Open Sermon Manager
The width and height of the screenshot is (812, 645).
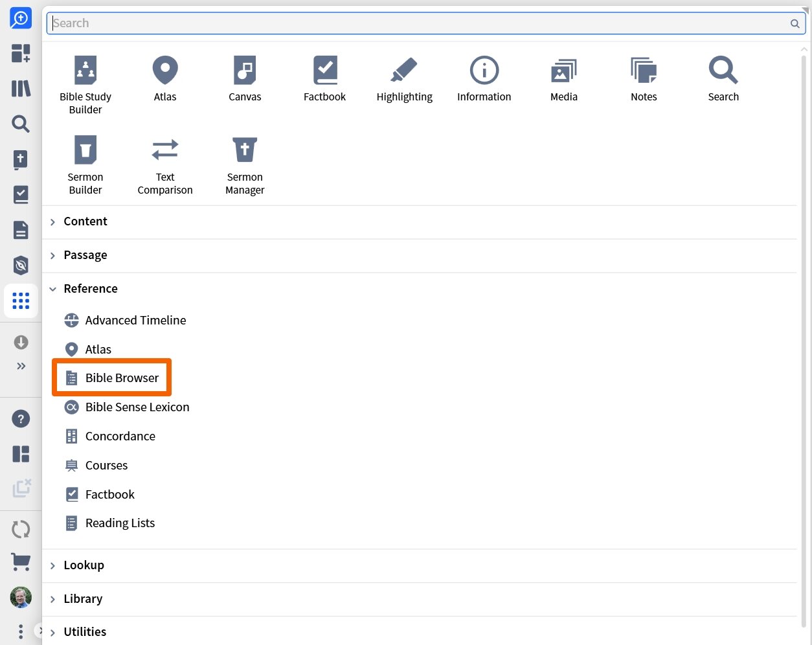[x=245, y=165]
